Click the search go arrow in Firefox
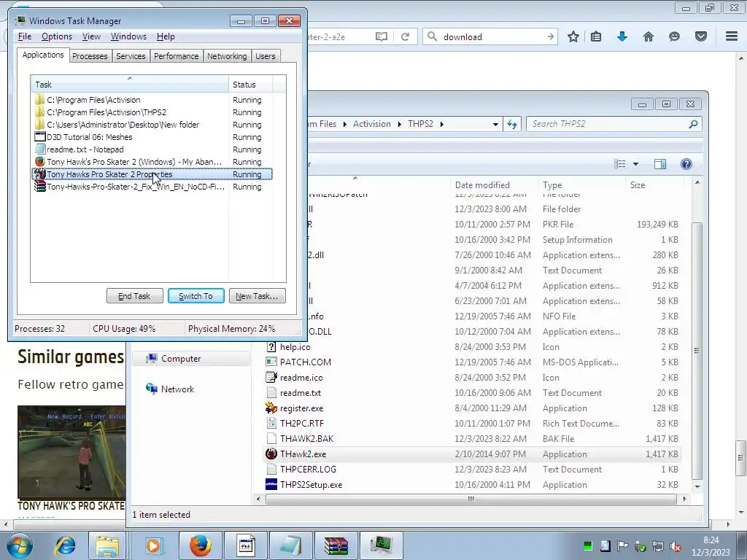This screenshot has width=747, height=560. 550,36
